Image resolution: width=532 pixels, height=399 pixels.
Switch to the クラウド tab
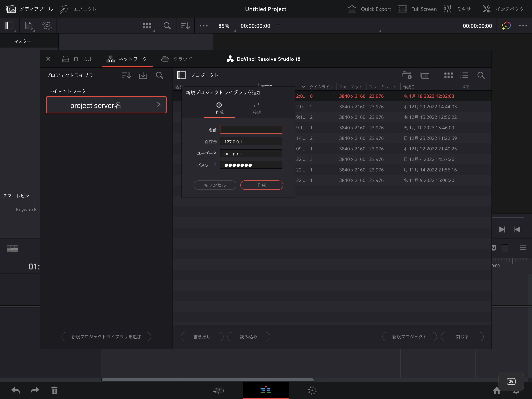point(177,59)
